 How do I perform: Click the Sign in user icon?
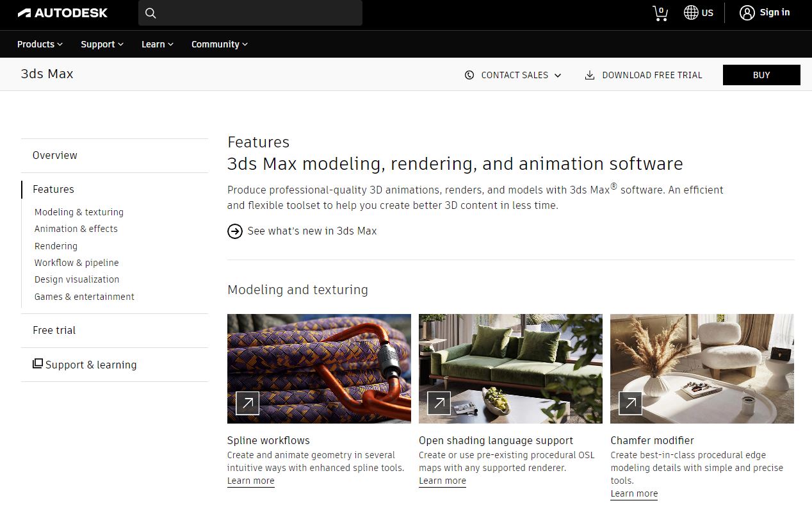tap(747, 13)
